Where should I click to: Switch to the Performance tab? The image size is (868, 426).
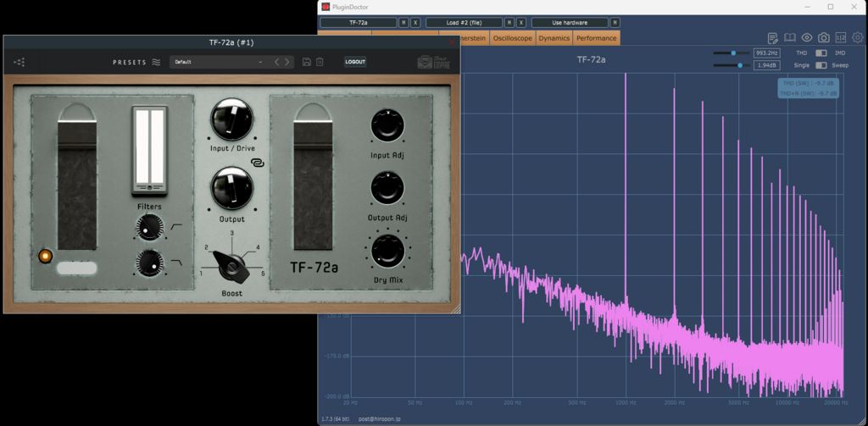click(x=597, y=38)
